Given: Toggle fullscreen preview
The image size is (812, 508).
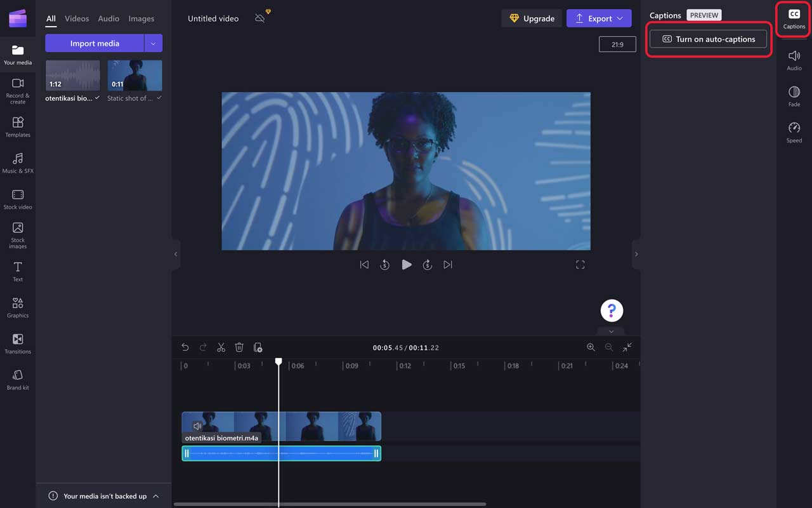Looking at the screenshot, I should [580, 265].
